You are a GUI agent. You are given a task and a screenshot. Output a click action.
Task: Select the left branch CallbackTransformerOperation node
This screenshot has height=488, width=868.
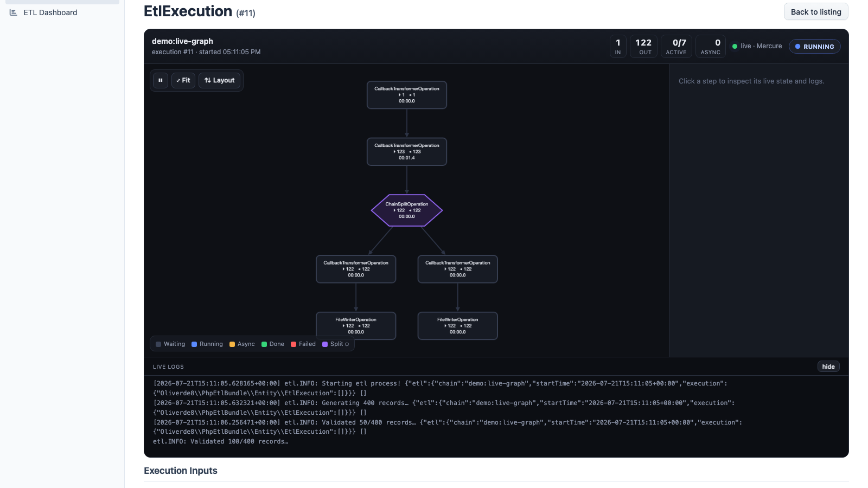tap(356, 269)
